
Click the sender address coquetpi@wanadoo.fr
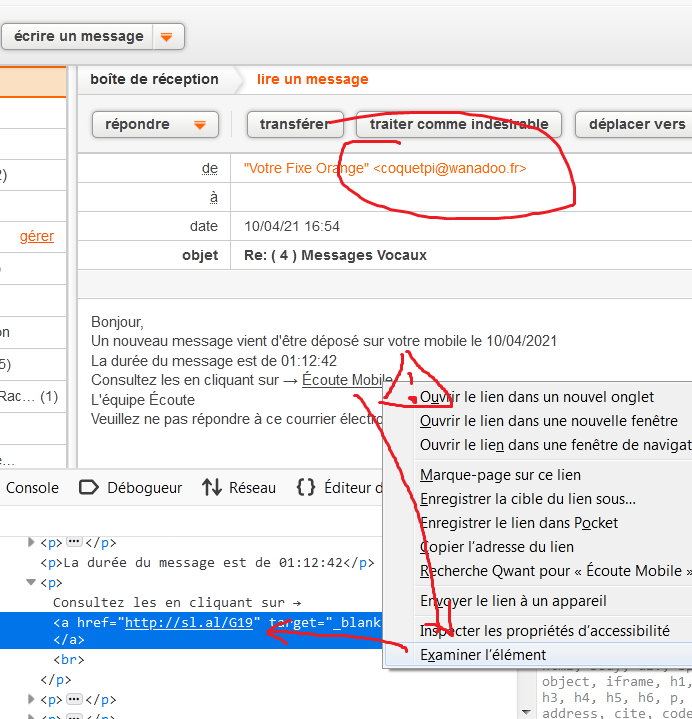tap(449, 168)
